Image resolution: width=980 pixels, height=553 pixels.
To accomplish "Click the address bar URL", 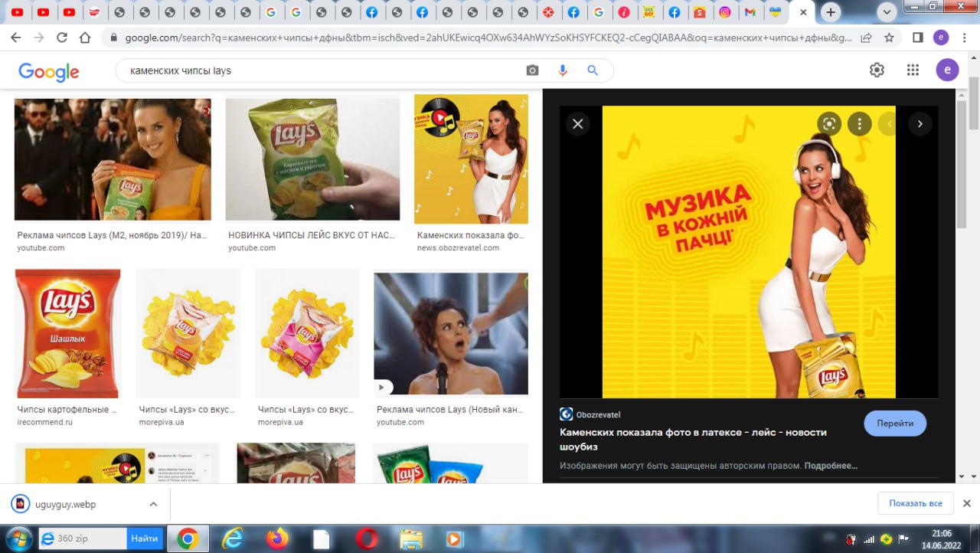I will click(488, 38).
